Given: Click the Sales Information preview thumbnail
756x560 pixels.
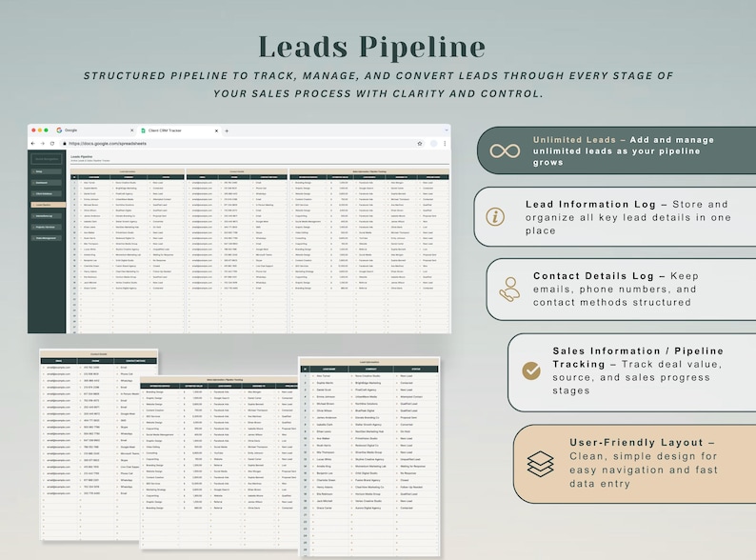Looking at the screenshot, I should [219, 462].
